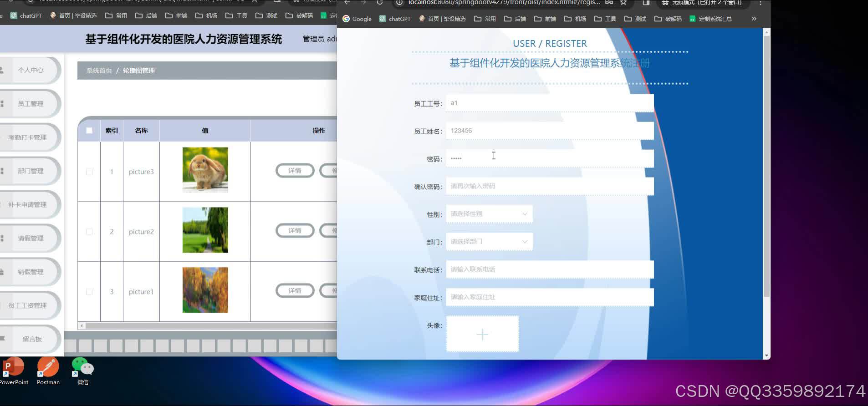This screenshot has height=406, width=868.
Task: Go to 个人中心 in sidebar
Action: click(30, 70)
